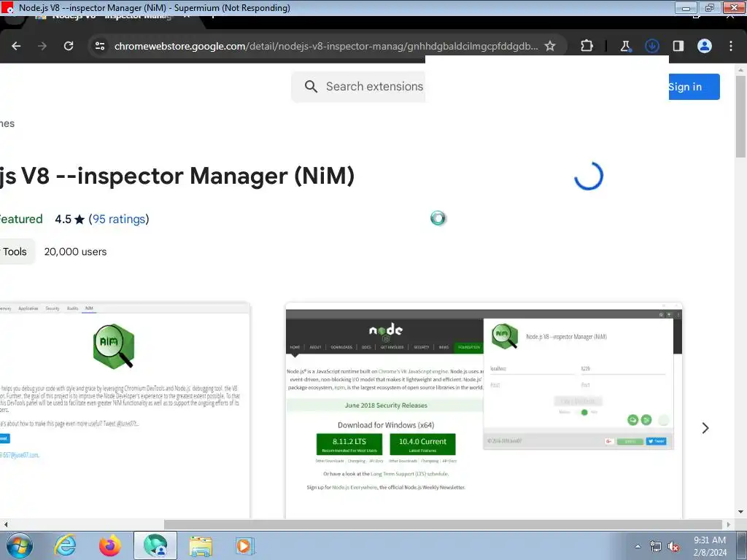Click the Featured badge label
This screenshot has height=560, width=747.
pyautogui.click(x=21, y=219)
